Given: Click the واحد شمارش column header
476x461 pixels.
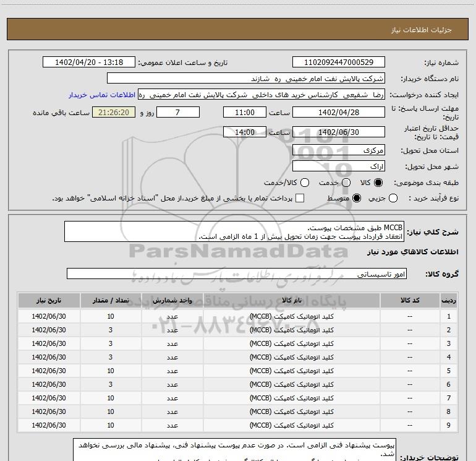Looking at the screenshot, I should [x=172, y=300].
